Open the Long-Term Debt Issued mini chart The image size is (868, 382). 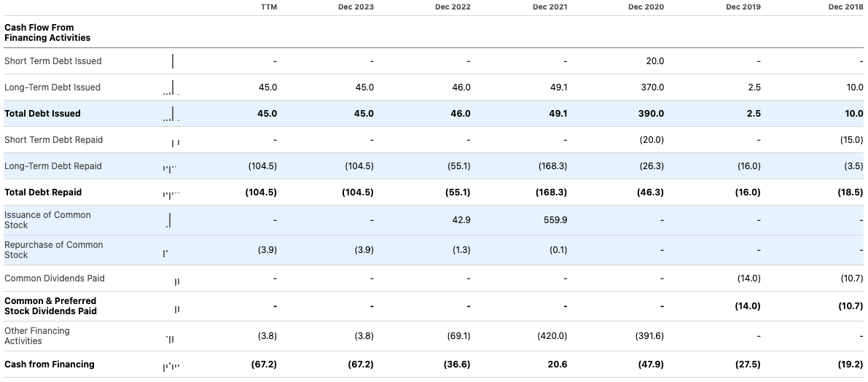click(x=171, y=87)
